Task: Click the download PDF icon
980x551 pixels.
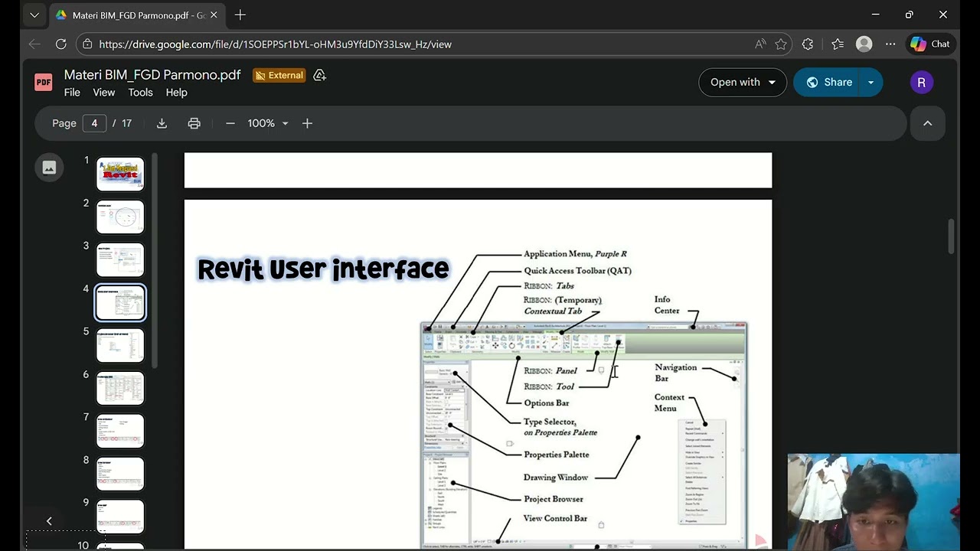Action: click(162, 123)
